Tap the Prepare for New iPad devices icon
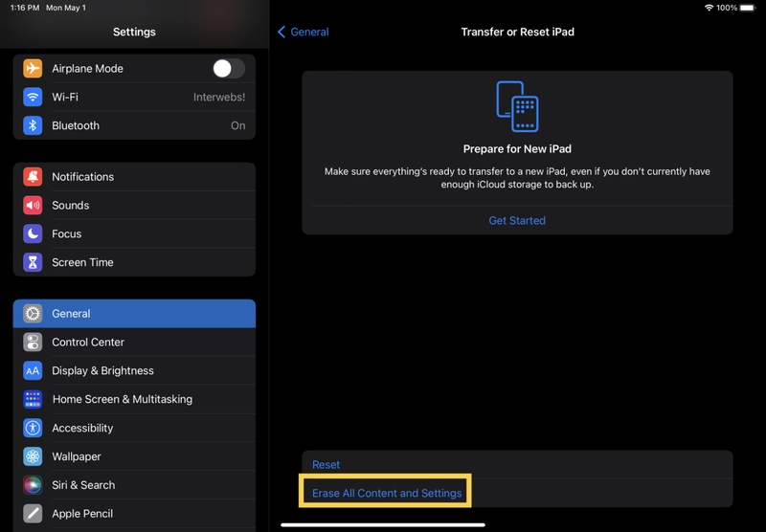 coord(517,106)
